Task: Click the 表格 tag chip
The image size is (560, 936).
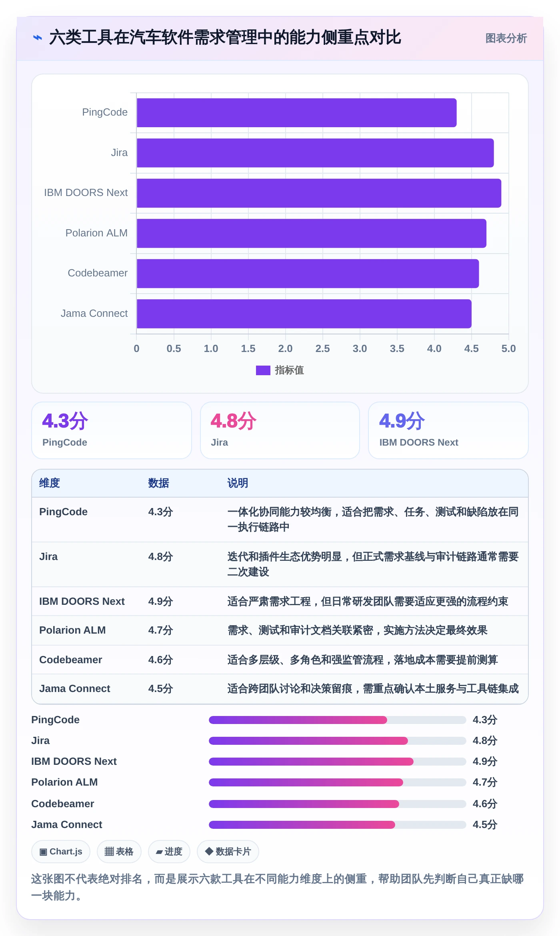Action: [x=119, y=852]
